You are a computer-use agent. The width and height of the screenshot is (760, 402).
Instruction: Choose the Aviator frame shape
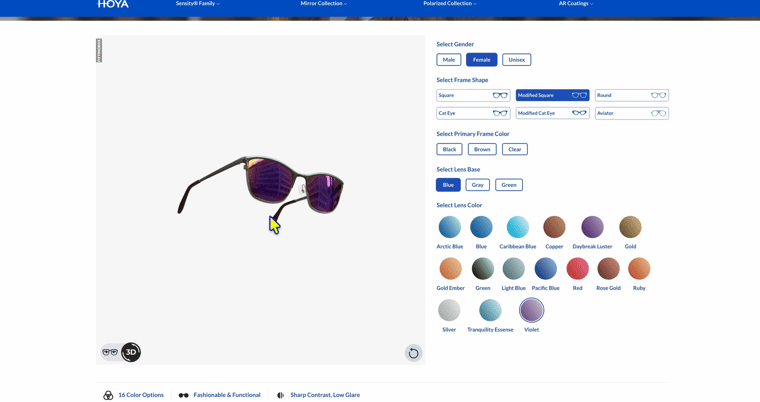point(632,113)
